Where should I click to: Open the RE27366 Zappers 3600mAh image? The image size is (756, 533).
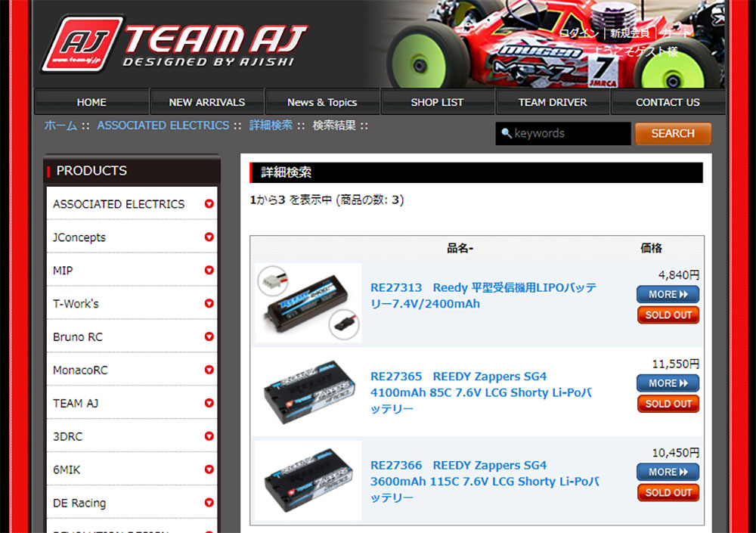tap(308, 480)
